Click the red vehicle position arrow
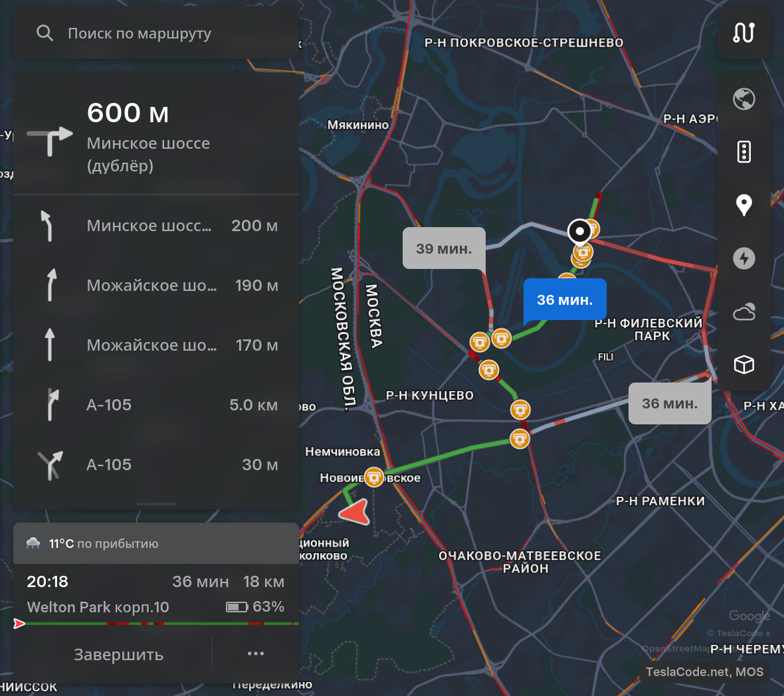The image size is (784, 696). coord(355,511)
